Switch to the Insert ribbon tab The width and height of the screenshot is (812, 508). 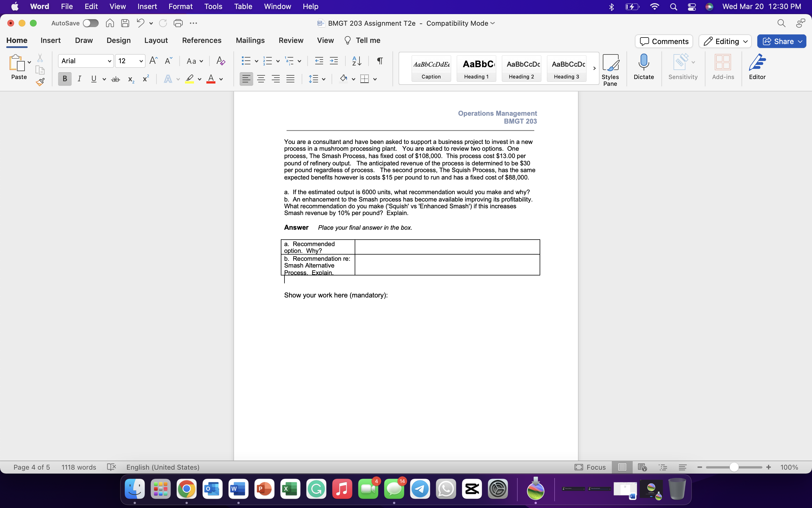[x=51, y=40]
